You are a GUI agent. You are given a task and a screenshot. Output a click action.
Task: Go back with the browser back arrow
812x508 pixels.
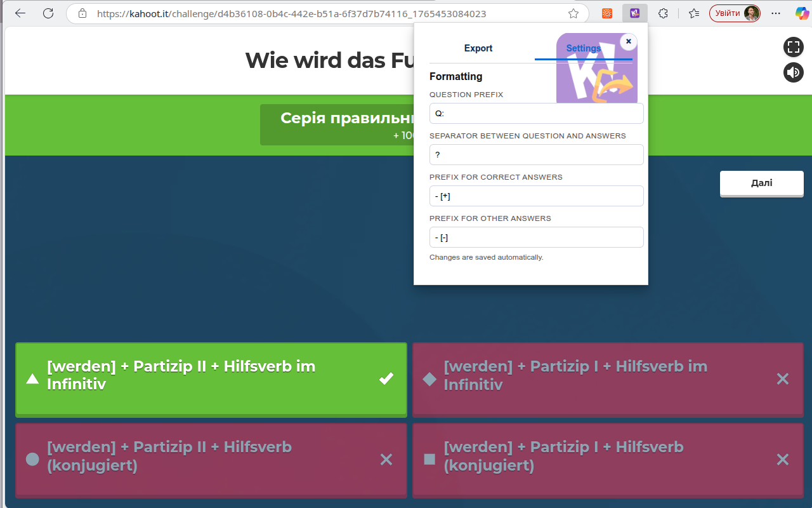coord(20,13)
